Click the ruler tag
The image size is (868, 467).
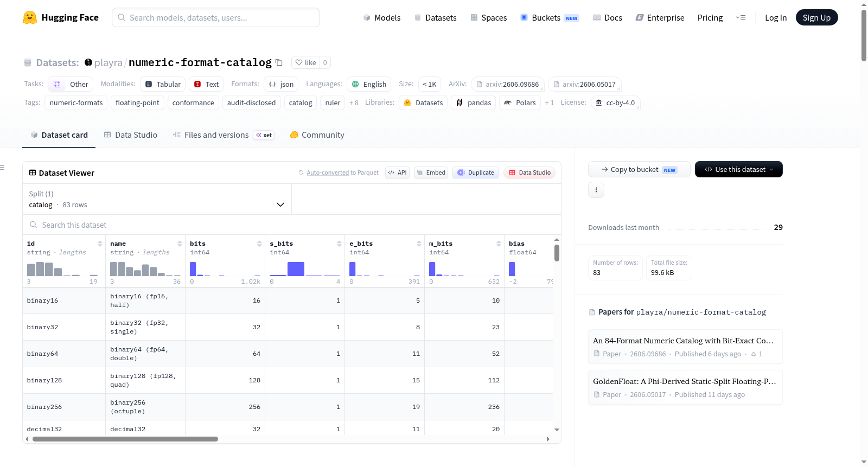(333, 103)
